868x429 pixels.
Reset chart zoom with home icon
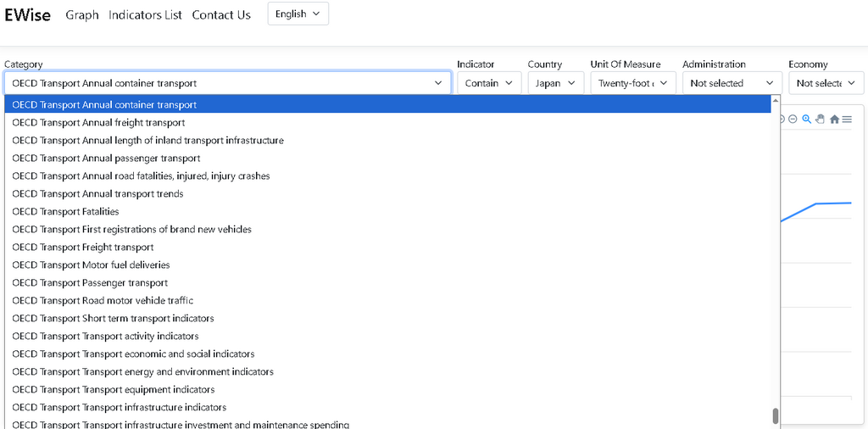pyautogui.click(x=834, y=119)
